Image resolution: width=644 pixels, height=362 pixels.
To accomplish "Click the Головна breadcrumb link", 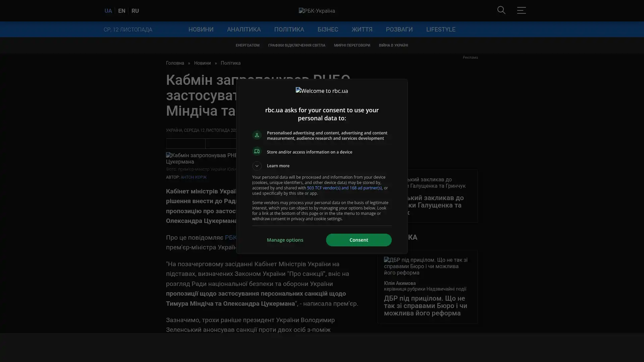I will pos(175,63).
